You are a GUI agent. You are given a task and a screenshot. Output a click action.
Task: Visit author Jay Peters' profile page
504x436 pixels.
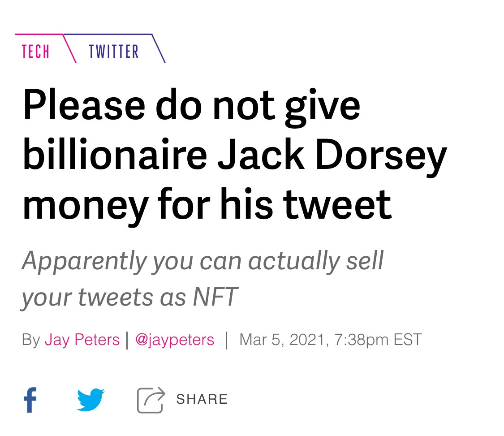[82, 340]
